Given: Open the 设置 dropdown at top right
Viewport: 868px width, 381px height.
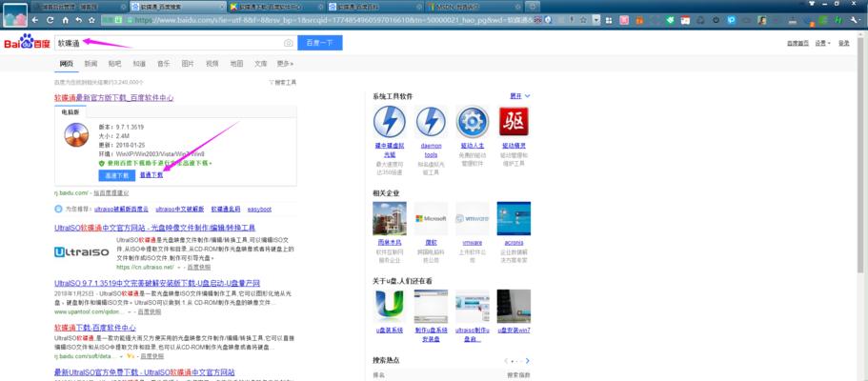Looking at the screenshot, I should (x=822, y=43).
